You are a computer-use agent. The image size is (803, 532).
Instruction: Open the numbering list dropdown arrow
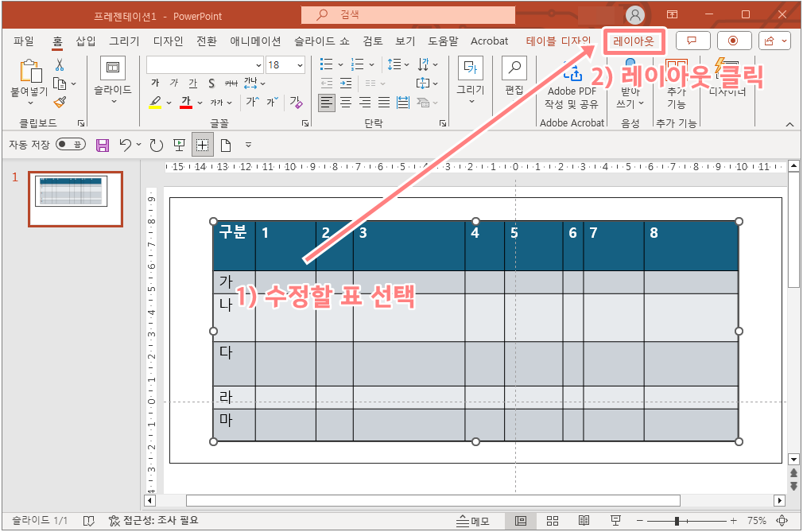[371, 65]
